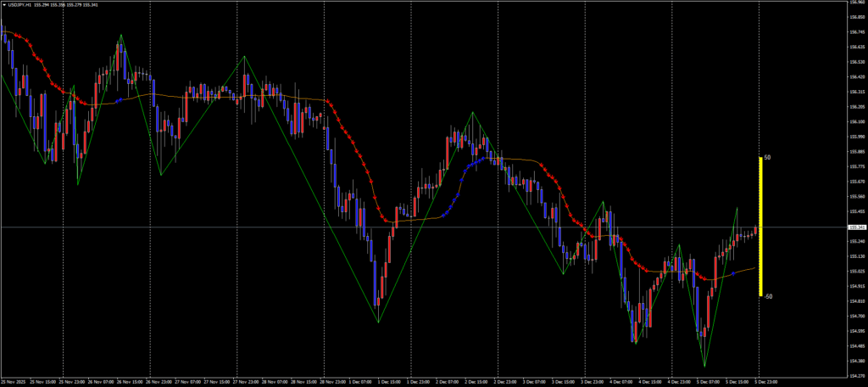This screenshot has height=387, width=868.
Task: Click the -50 label below yellow bar
Action: tap(767, 297)
